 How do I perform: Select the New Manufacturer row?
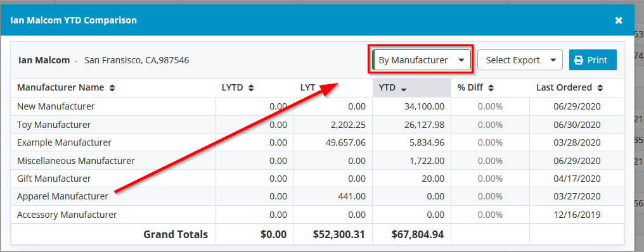(x=317, y=107)
